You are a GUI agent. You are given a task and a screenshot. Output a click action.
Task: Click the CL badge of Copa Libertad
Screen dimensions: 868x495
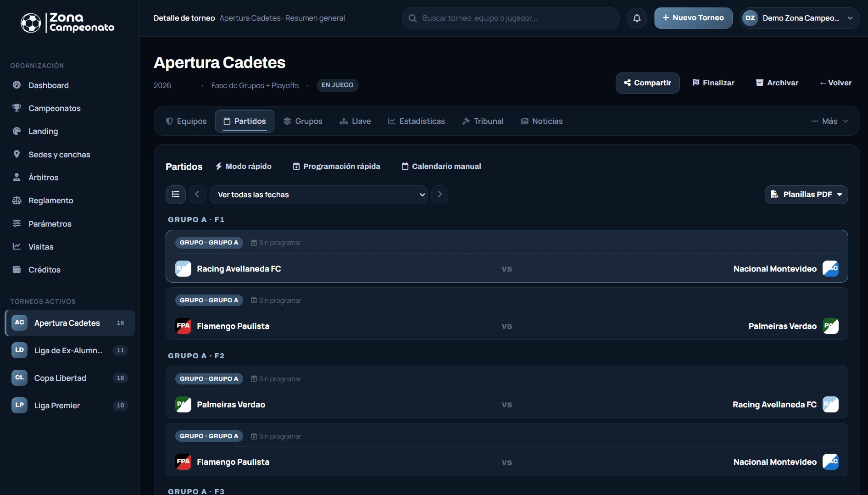pos(19,378)
